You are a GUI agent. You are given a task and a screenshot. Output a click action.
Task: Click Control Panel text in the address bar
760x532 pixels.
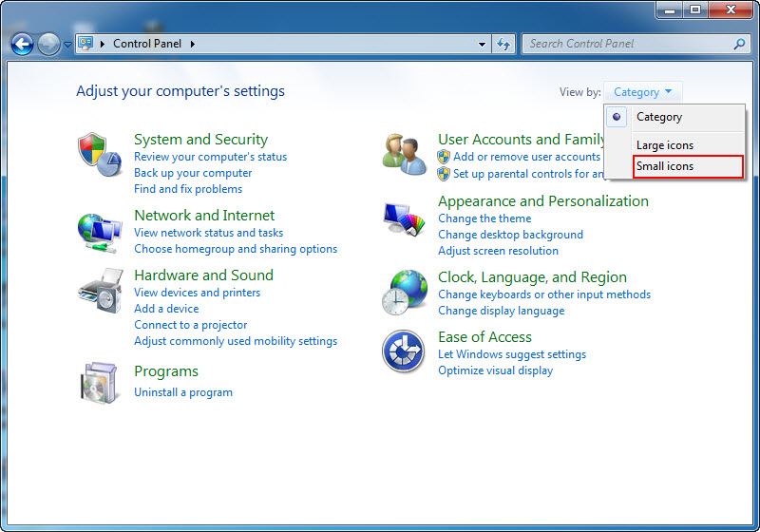point(147,44)
